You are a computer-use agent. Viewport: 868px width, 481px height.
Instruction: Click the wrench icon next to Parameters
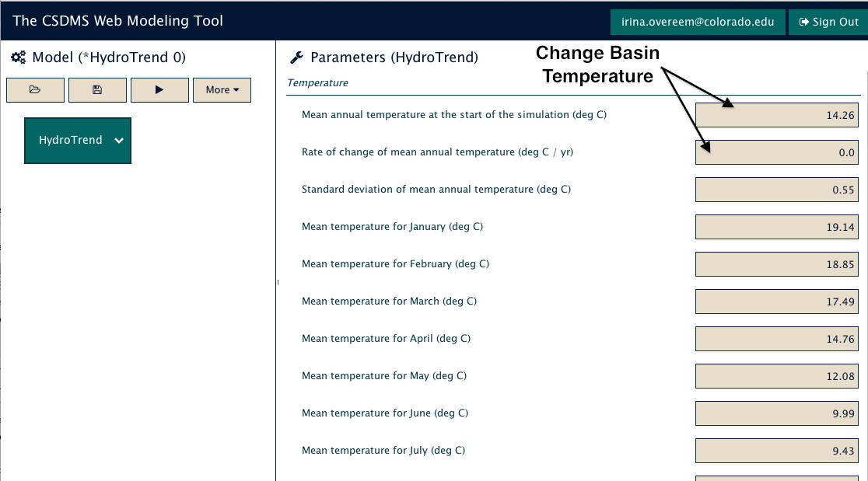[296, 58]
